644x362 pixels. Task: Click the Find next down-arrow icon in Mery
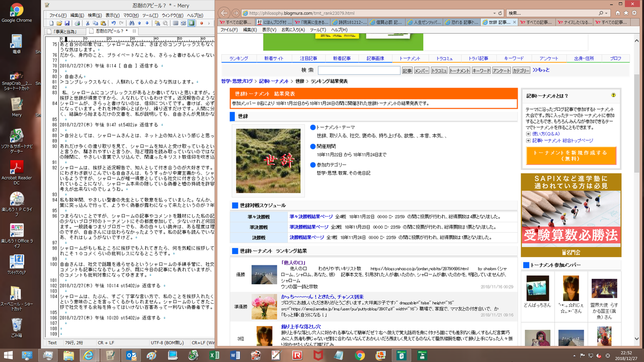(x=147, y=23)
